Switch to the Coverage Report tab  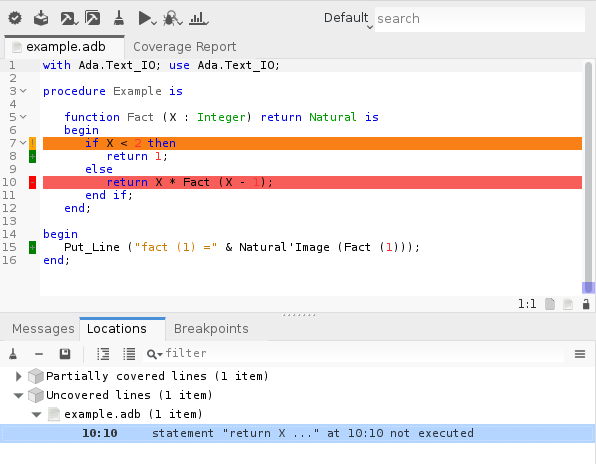pyautogui.click(x=184, y=47)
